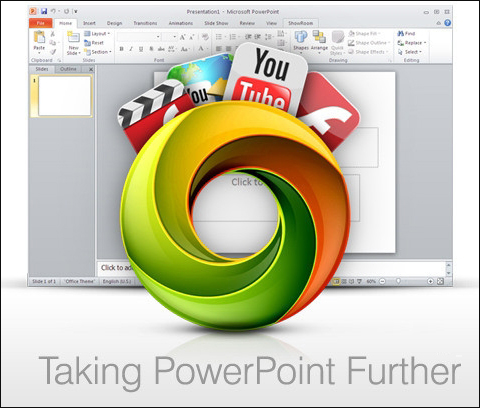The width and height of the screenshot is (480, 408).
Task: Click the Copy icon in Clipboard group
Action: 53,43
